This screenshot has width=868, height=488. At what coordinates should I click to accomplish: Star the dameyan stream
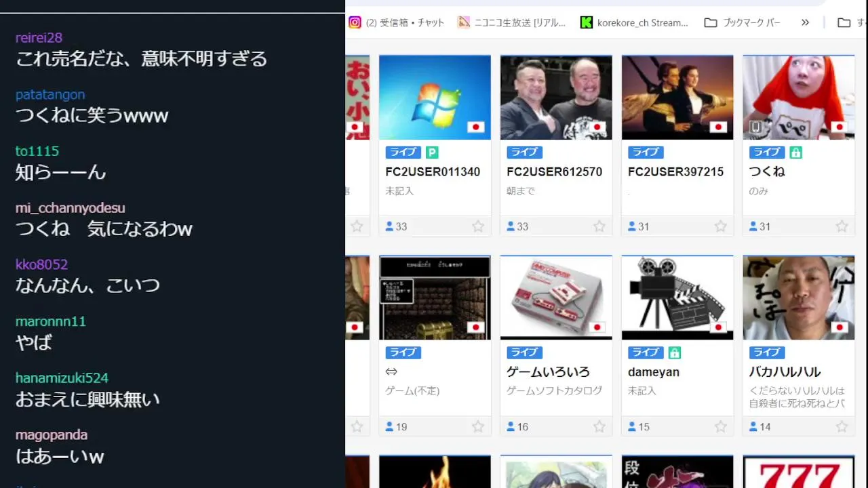pyautogui.click(x=721, y=426)
